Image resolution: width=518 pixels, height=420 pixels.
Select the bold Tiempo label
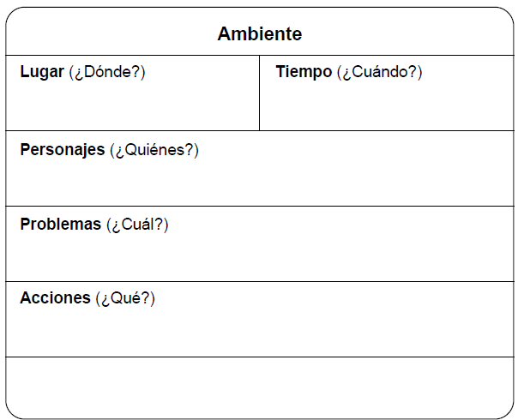(x=304, y=73)
